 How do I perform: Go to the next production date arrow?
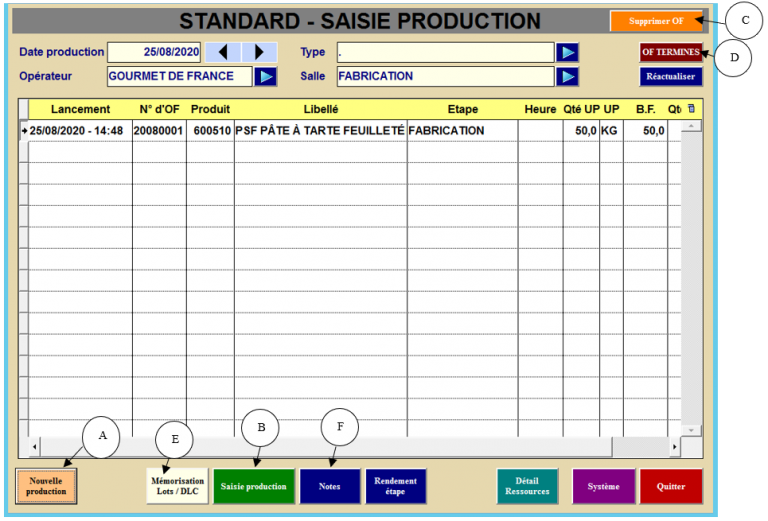point(259,52)
